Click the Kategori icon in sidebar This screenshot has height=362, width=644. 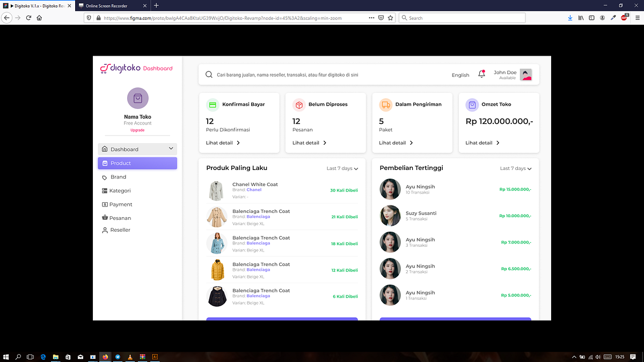[x=105, y=191]
